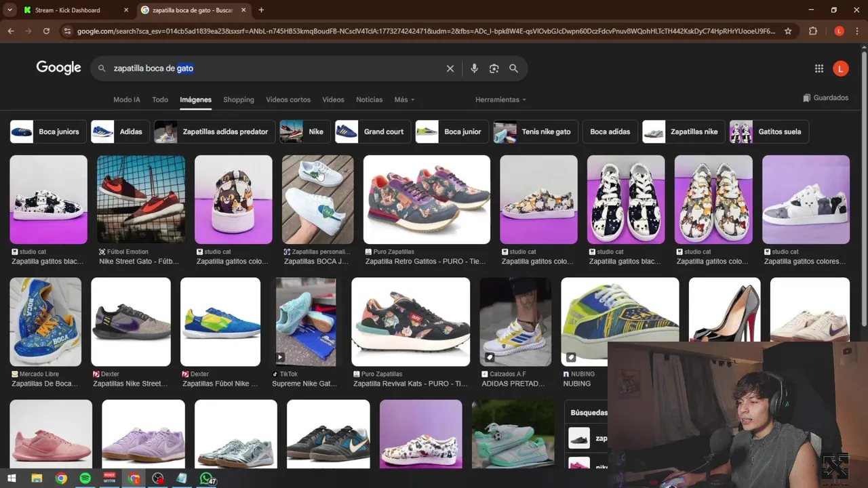Click the Google logo
The width and height of the screenshot is (868, 488).
(x=58, y=68)
